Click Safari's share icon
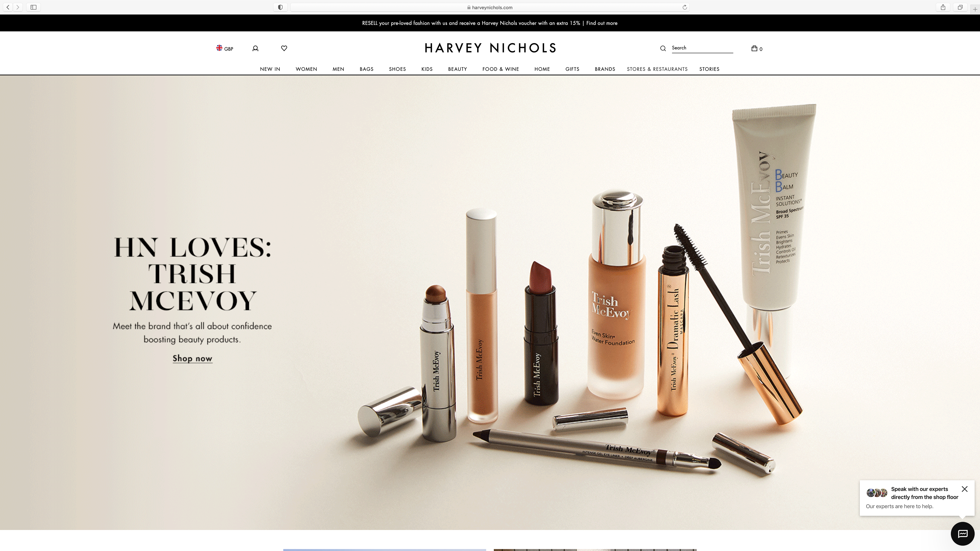980x551 pixels. 943,7
